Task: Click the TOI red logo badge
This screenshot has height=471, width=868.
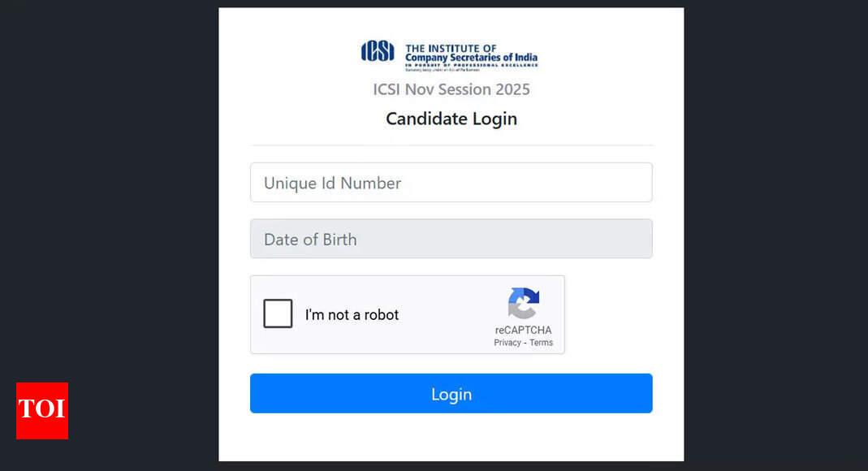Action: pyautogui.click(x=41, y=411)
